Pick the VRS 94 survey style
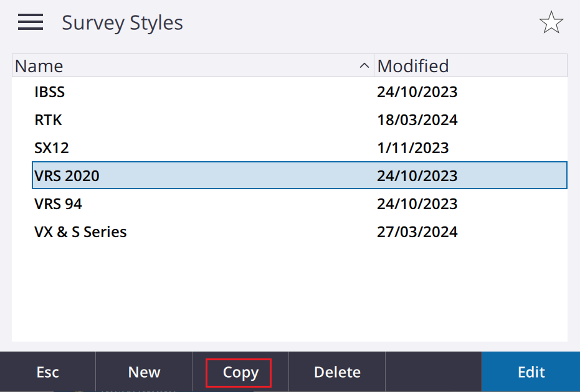This screenshot has width=580, height=392. tap(300, 203)
